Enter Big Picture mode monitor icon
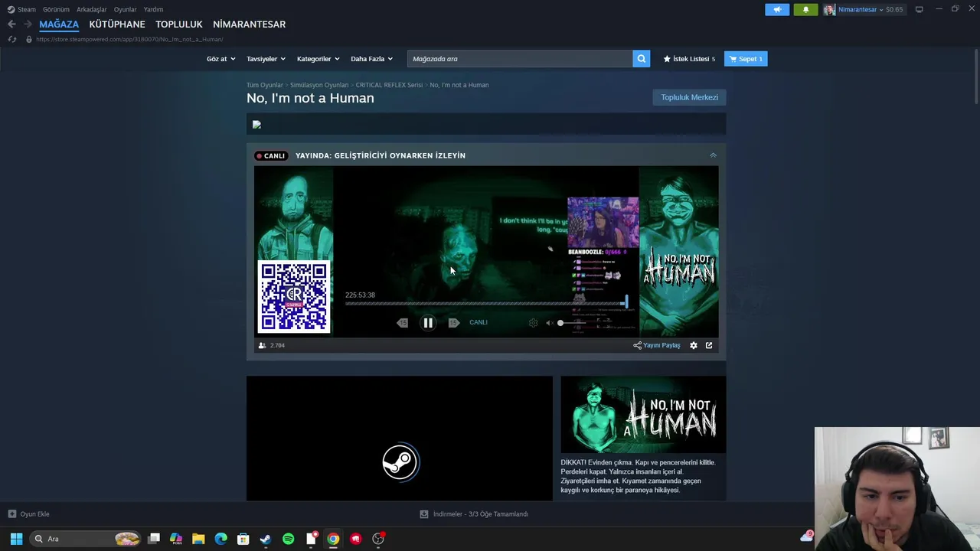 [x=919, y=9]
